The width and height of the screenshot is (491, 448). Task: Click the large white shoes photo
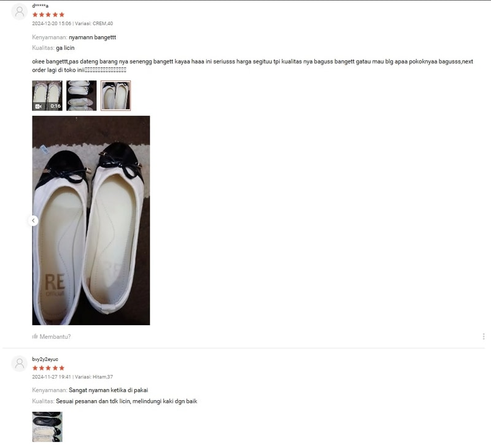click(x=91, y=220)
